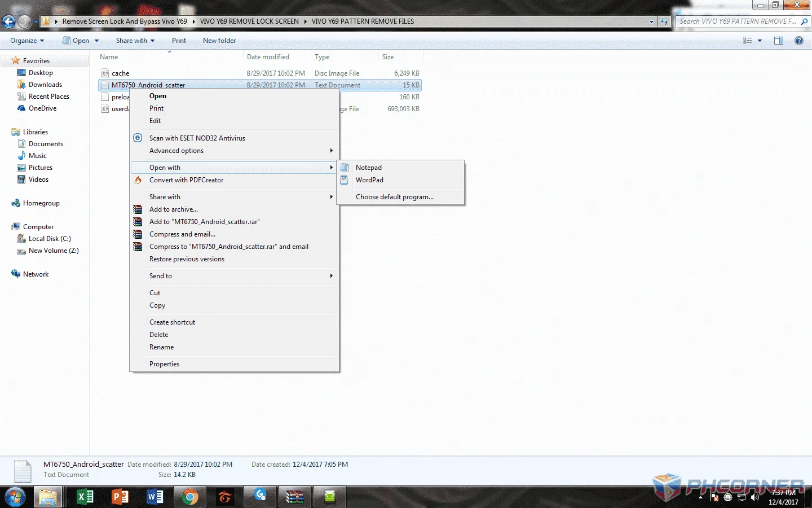This screenshot has width=812, height=508.
Task: Open Properties from the context menu
Action: point(164,364)
